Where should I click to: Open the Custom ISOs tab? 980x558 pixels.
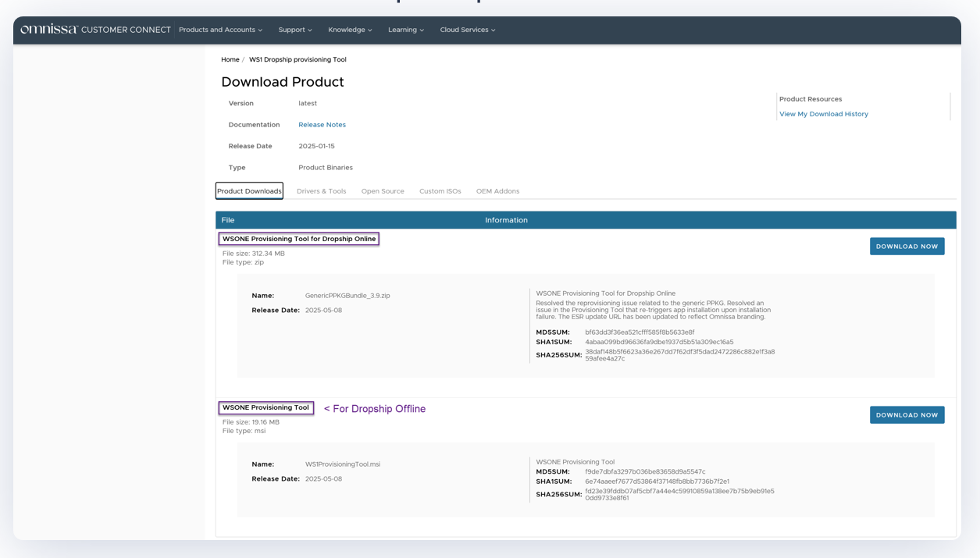439,190
